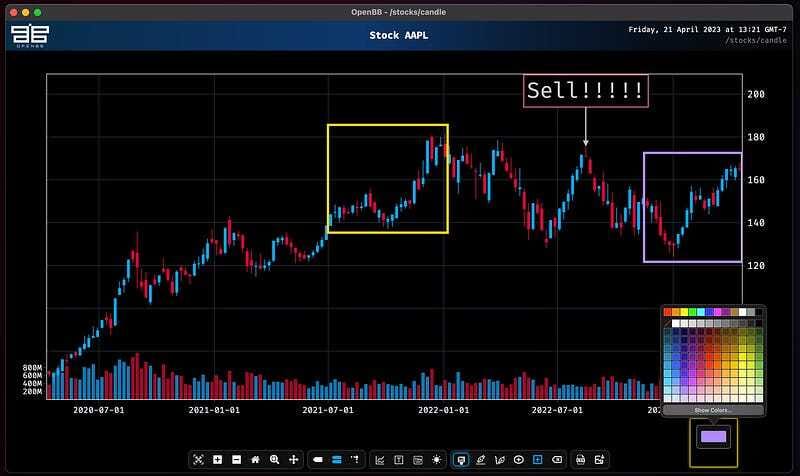Click the 2020-07-01 x-axis date label
Screen dimensions: 800x476
point(98,410)
